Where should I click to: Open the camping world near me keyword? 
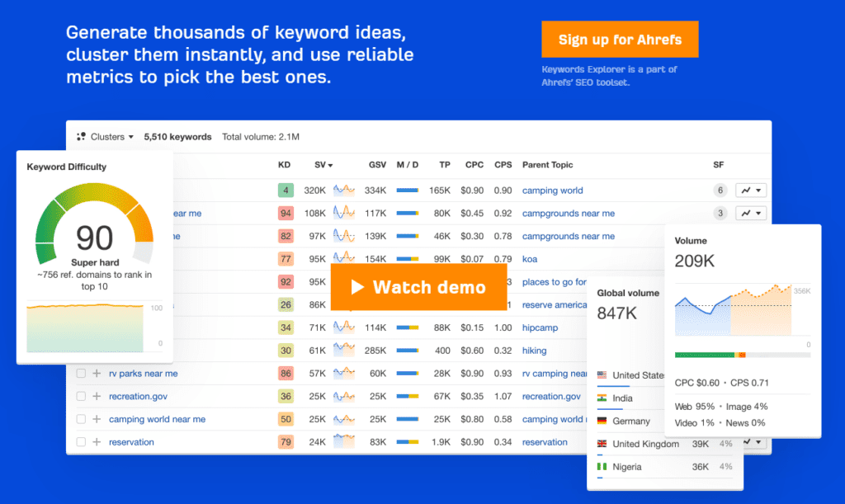pos(157,419)
